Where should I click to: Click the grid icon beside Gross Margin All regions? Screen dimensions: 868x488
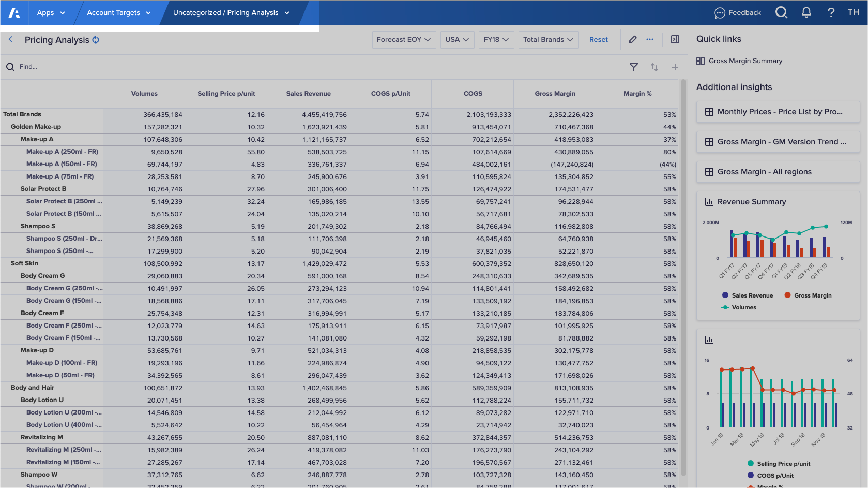pyautogui.click(x=709, y=172)
